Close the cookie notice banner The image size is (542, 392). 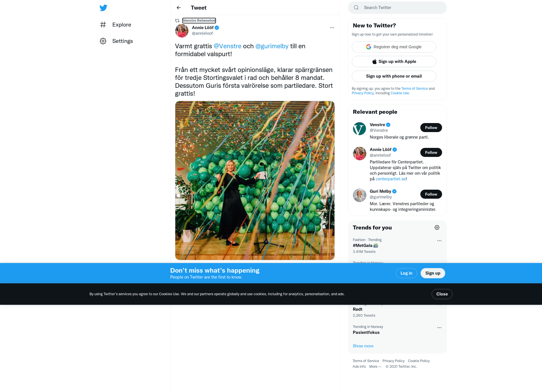click(442, 294)
